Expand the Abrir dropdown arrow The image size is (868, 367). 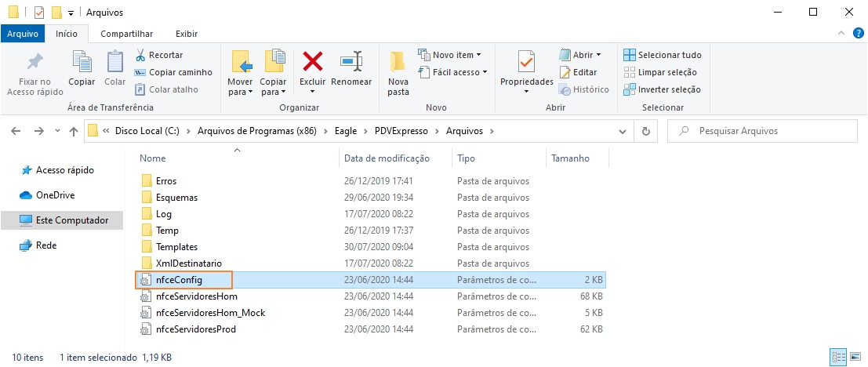(x=598, y=55)
